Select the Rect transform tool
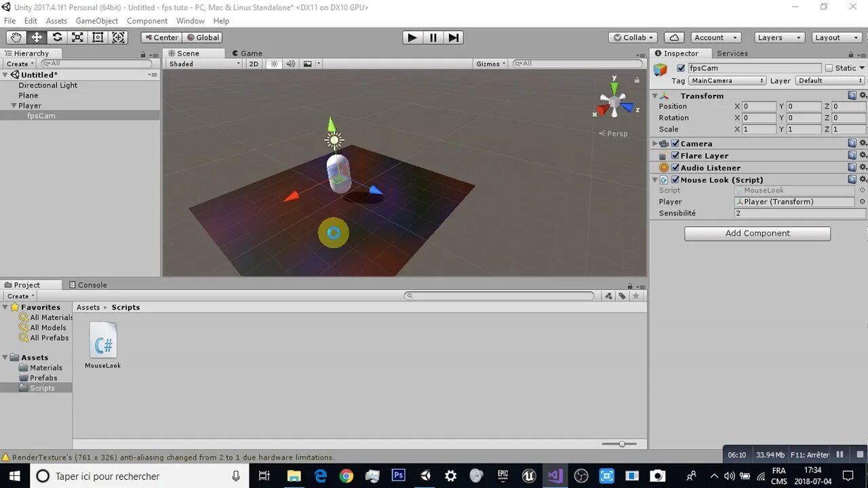 pyautogui.click(x=98, y=37)
